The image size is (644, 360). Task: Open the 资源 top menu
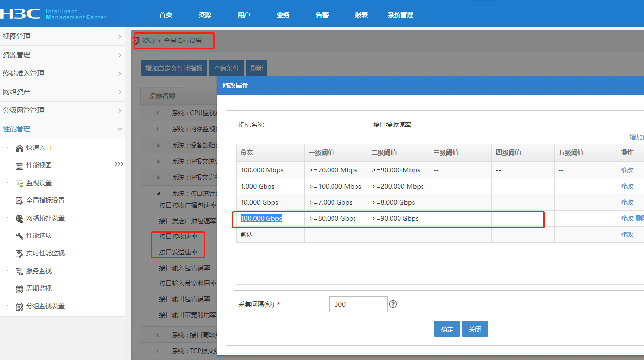tap(205, 15)
